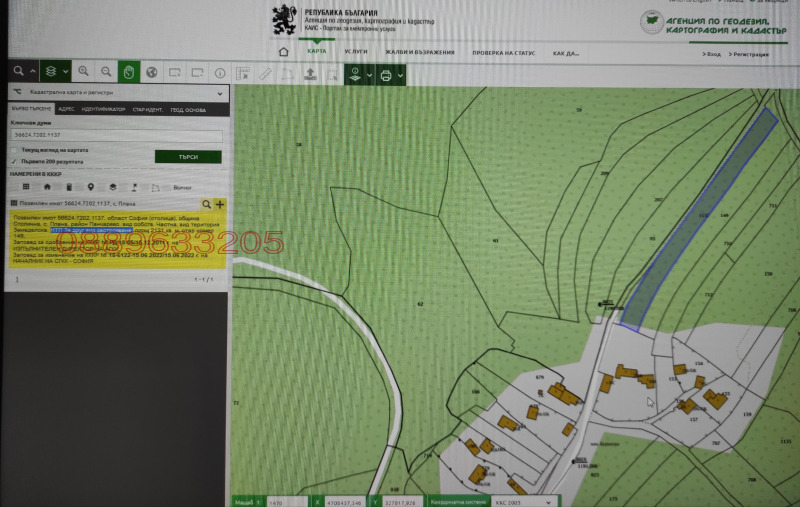The width and height of the screenshot is (800, 507).
Task: Select the 'Всички' results filter option
Action: coord(181,187)
